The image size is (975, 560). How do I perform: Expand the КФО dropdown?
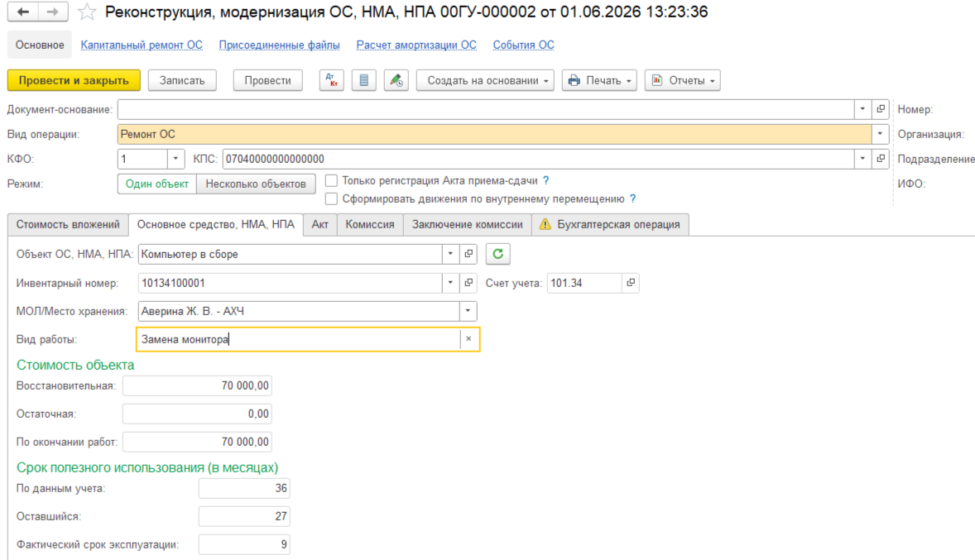(175, 159)
